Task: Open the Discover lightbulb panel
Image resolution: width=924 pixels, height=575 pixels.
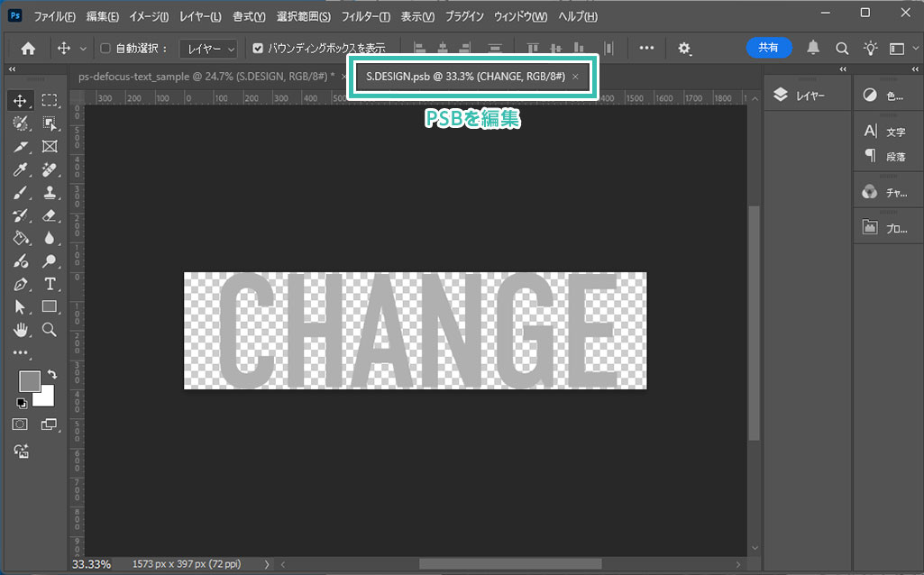Action: (x=871, y=49)
